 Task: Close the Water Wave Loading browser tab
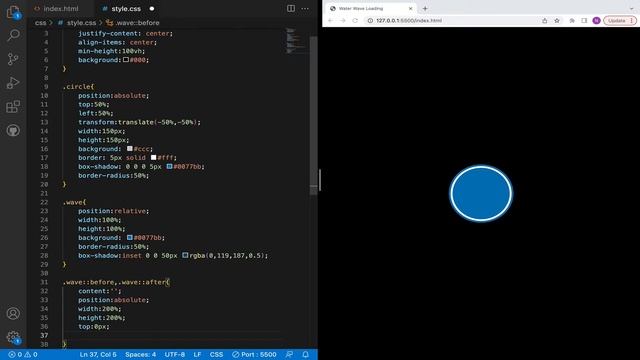coord(411,9)
